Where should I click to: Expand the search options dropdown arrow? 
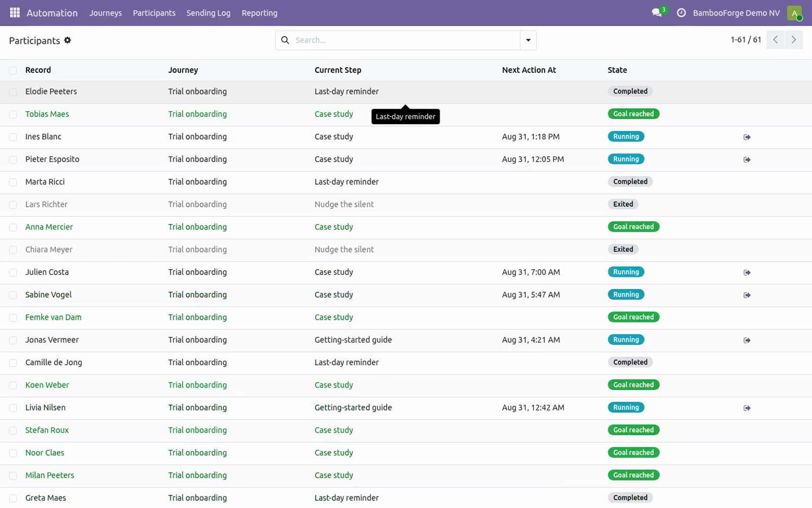(x=528, y=40)
